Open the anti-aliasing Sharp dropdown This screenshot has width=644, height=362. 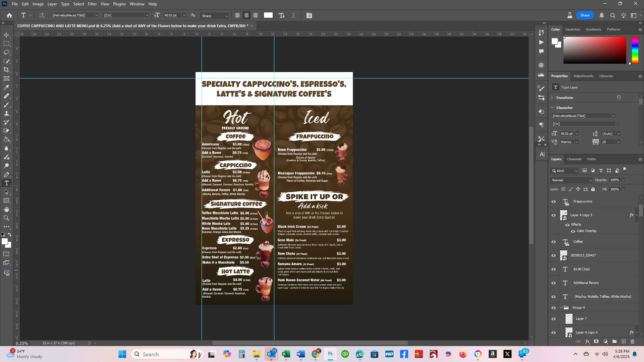click(215, 16)
